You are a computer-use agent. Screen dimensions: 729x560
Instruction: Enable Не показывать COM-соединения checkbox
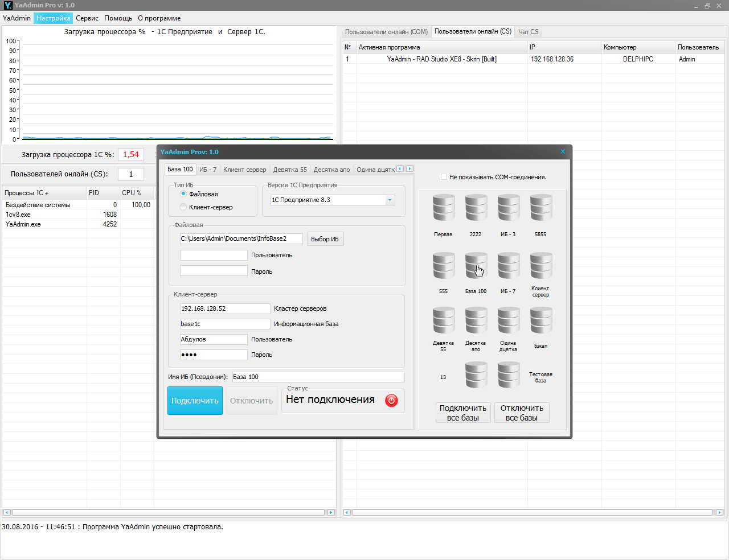(444, 177)
